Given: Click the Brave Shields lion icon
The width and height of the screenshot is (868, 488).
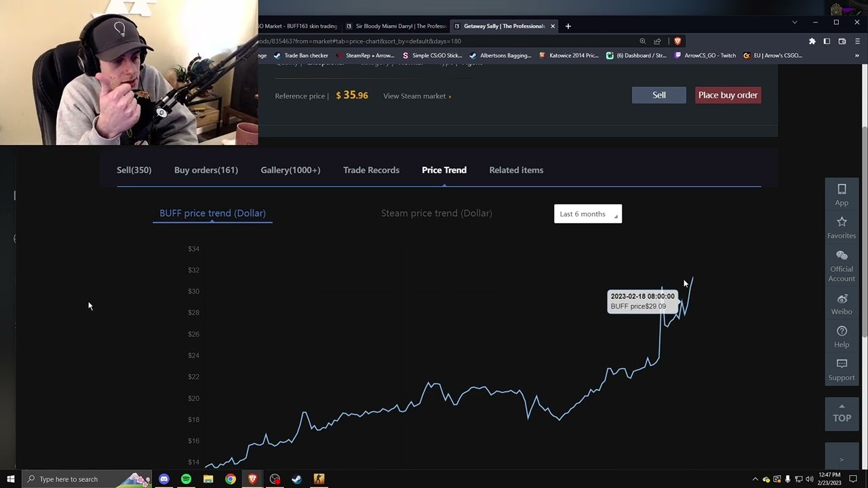Looking at the screenshot, I should pyautogui.click(x=677, y=41).
